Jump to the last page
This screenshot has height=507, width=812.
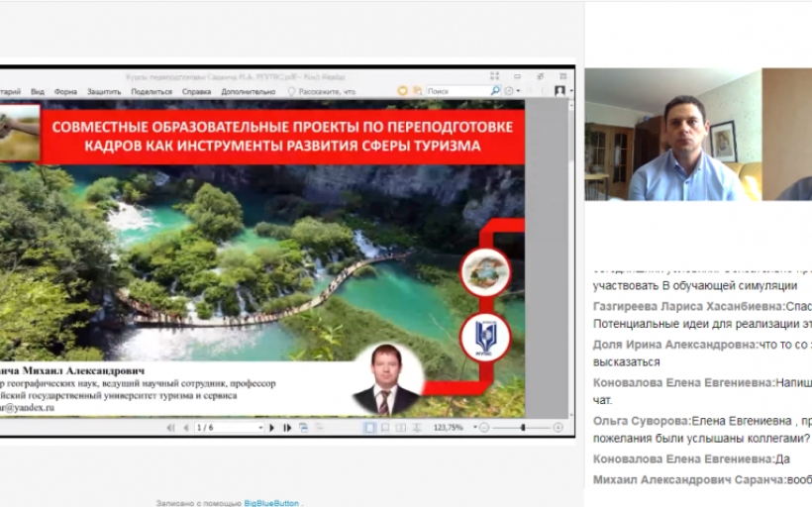pyautogui.click(x=287, y=428)
